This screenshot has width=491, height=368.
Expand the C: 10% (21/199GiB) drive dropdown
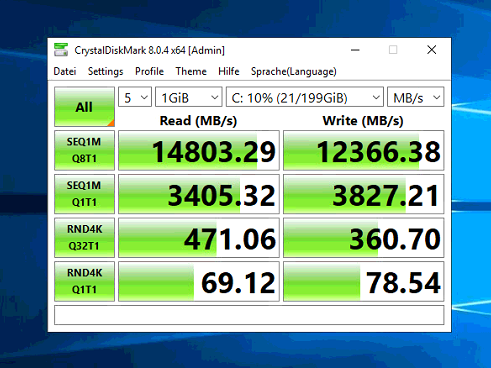click(305, 97)
